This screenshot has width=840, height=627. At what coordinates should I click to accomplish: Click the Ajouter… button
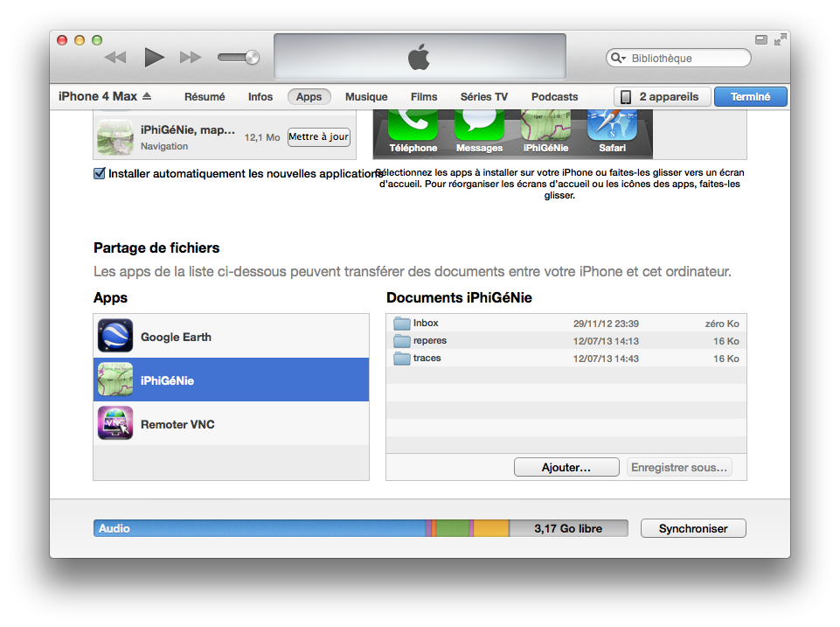pos(566,467)
